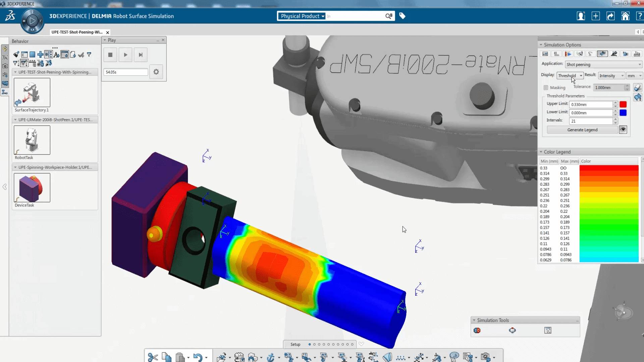Click the step forward playback button

(141, 55)
